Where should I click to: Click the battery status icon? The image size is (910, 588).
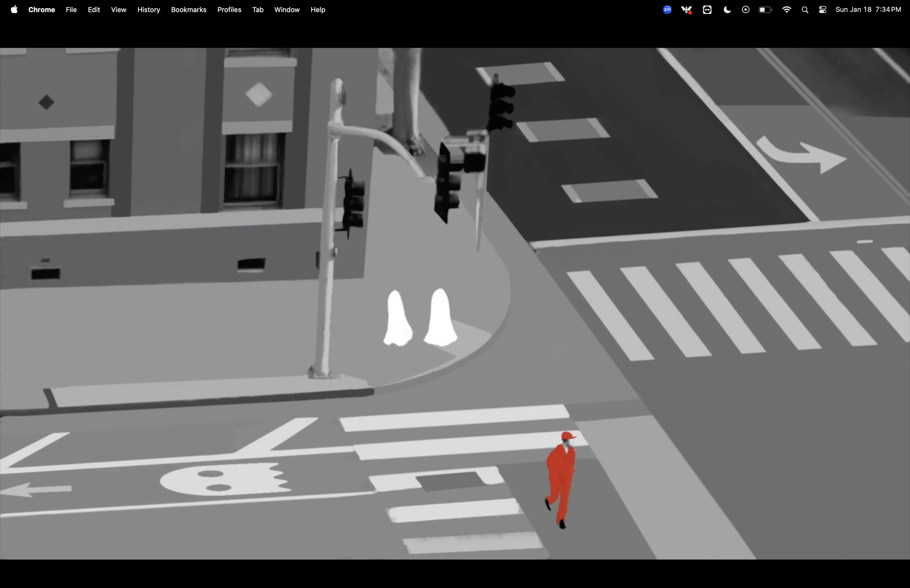pyautogui.click(x=765, y=10)
